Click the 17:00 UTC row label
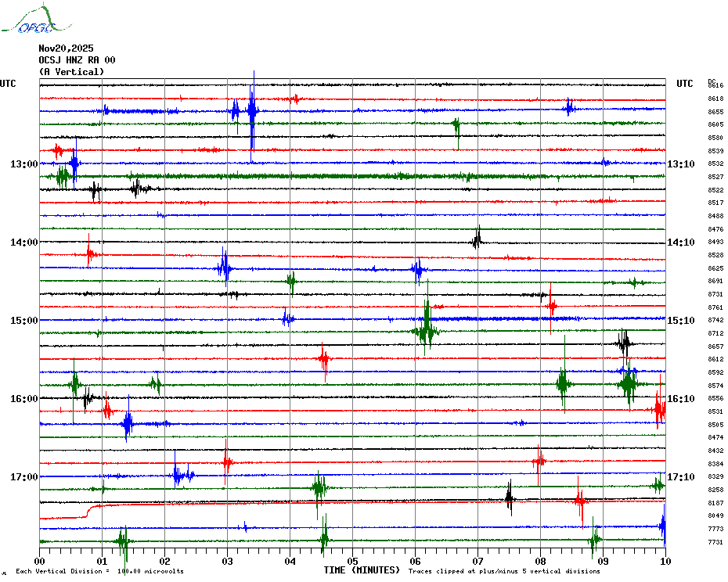 pos(24,477)
